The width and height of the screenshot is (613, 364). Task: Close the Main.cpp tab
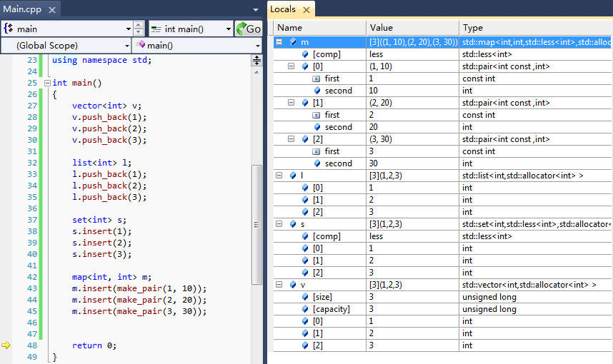(52, 10)
